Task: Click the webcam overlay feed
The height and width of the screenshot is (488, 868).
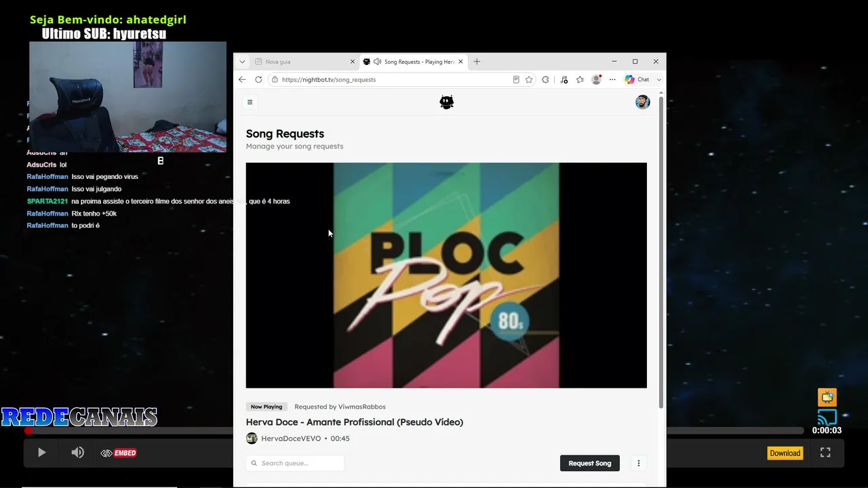Action: coord(127,97)
